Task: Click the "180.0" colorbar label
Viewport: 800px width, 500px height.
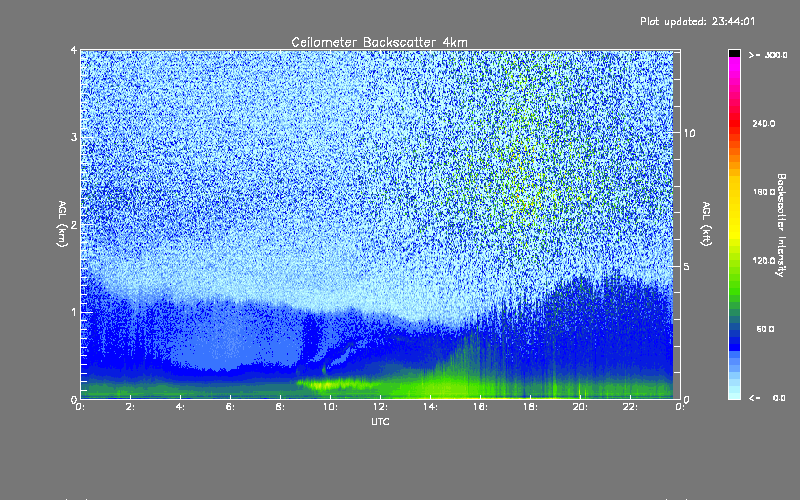Action: click(764, 192)
